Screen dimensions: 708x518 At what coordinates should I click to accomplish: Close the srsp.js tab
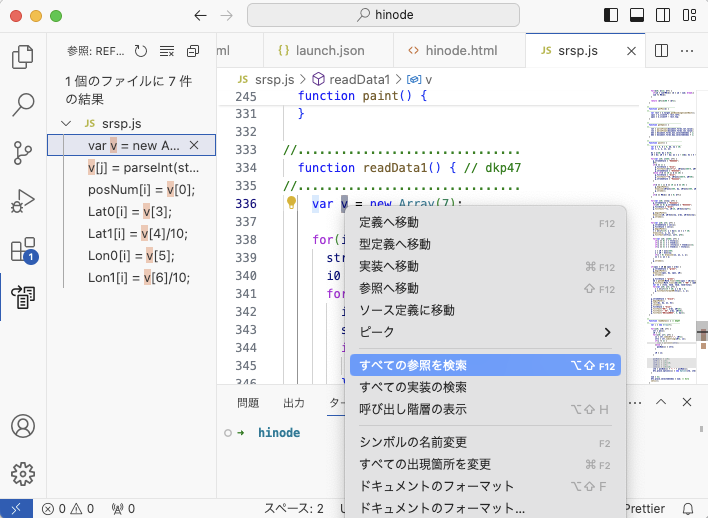coord(631,51)
